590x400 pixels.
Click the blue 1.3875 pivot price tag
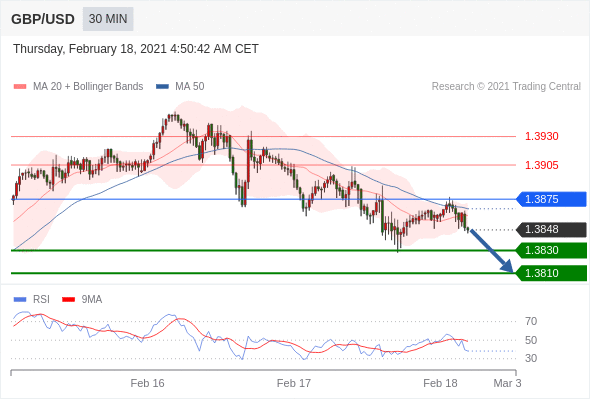(551, 199)
